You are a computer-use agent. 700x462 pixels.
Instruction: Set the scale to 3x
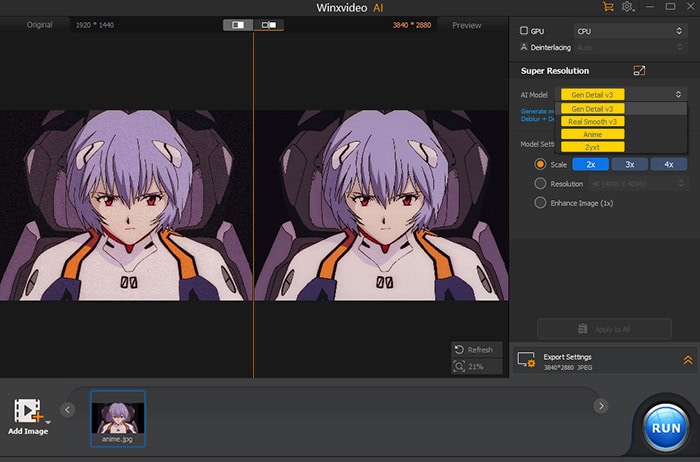tap(629, 164)
